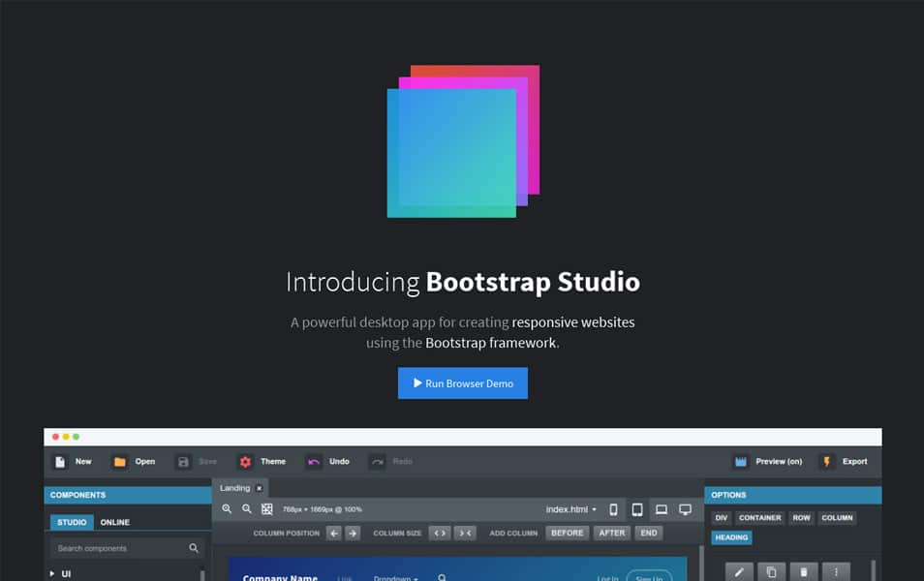Switch preview to the tablet device icon

coord(636,508)
